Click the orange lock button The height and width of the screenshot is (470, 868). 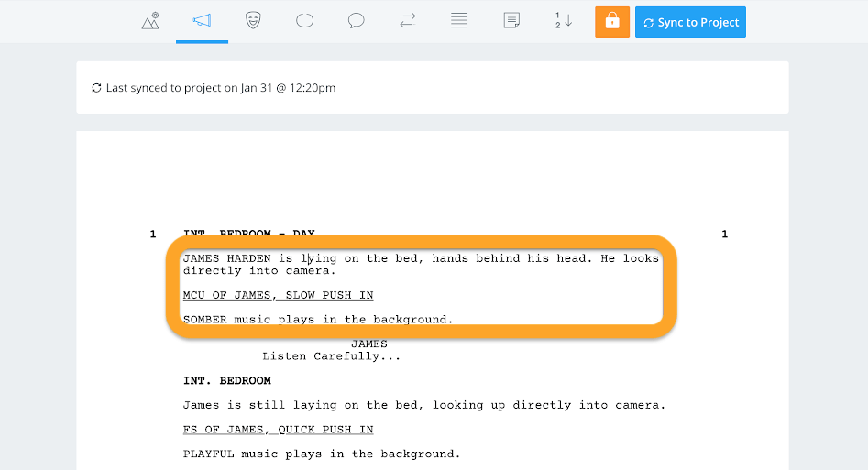(612, 22)
